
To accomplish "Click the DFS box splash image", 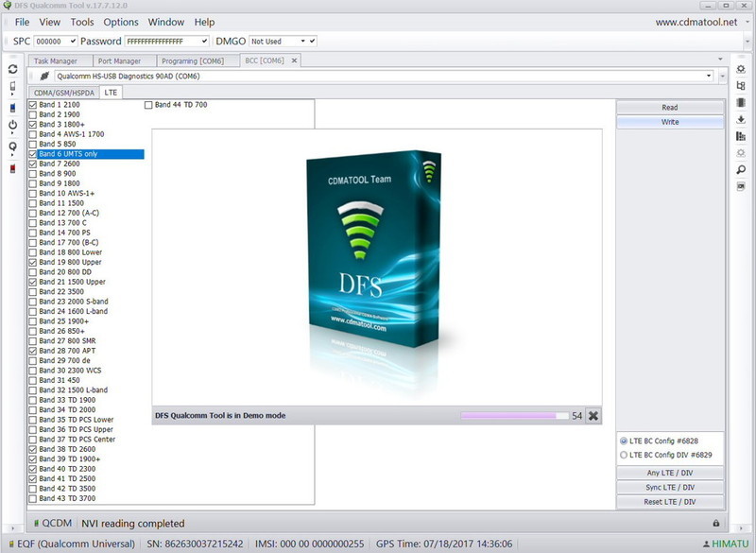I will point(373,251).
